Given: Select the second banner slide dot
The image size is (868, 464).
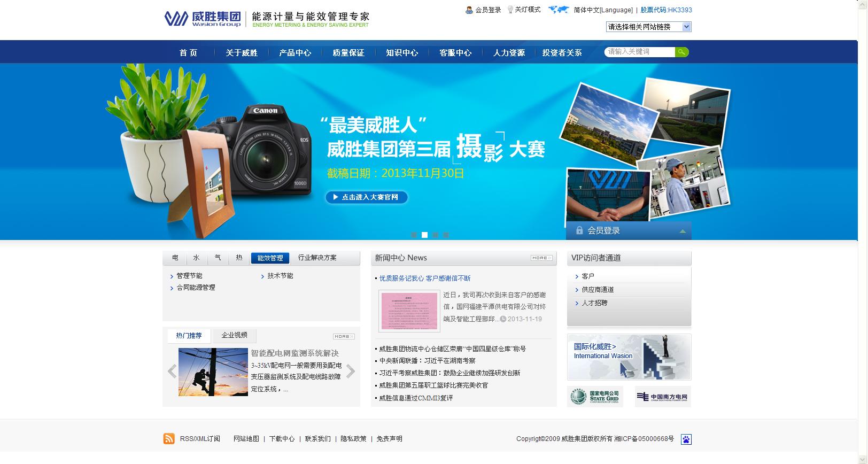Looking at the screenshot, I should pos(424,235).
